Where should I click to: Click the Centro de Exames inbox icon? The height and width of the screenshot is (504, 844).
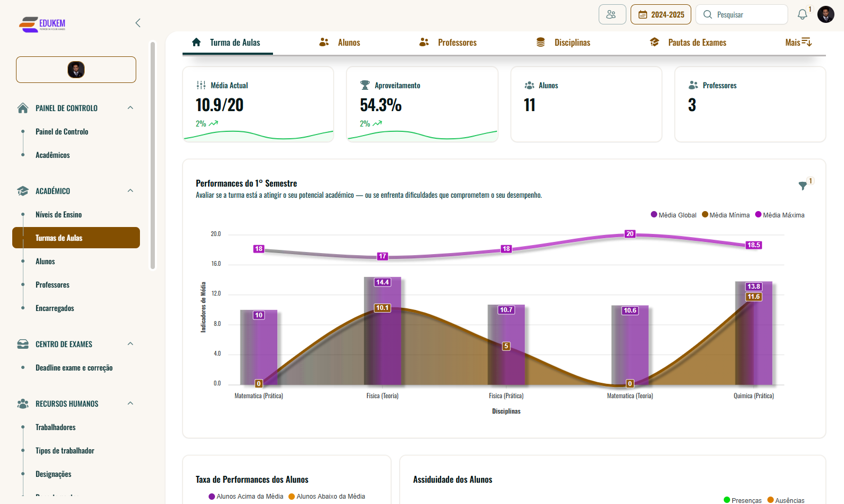tap(23, 345)
